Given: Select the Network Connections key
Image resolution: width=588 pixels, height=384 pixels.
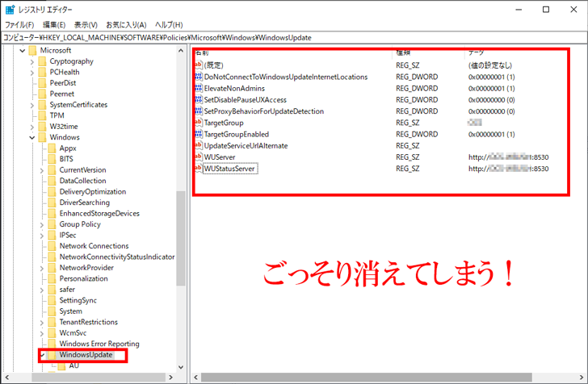Looking at the screenshot, I should (x=94, y=246).
